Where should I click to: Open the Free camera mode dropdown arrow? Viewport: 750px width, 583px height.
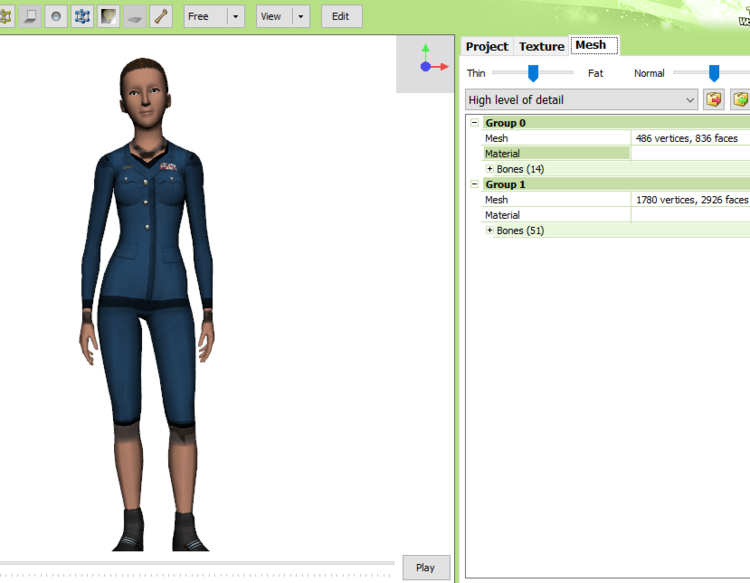[x=236, y=16]
